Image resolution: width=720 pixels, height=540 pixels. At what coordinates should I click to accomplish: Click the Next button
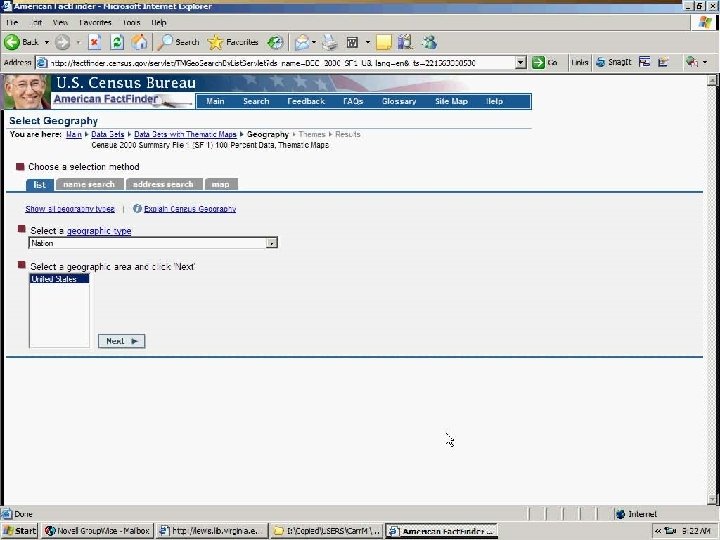[121, 341]
